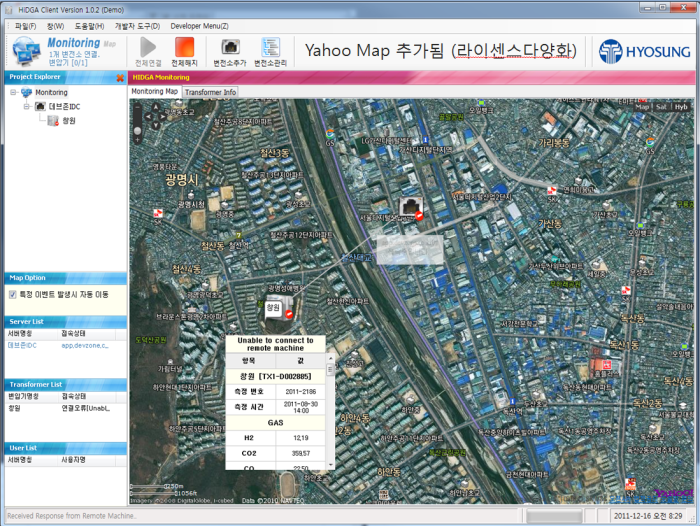This screenshot has width=700, height=526.
Task: Switch map to Hyb view mode
Action: point(681,107)
